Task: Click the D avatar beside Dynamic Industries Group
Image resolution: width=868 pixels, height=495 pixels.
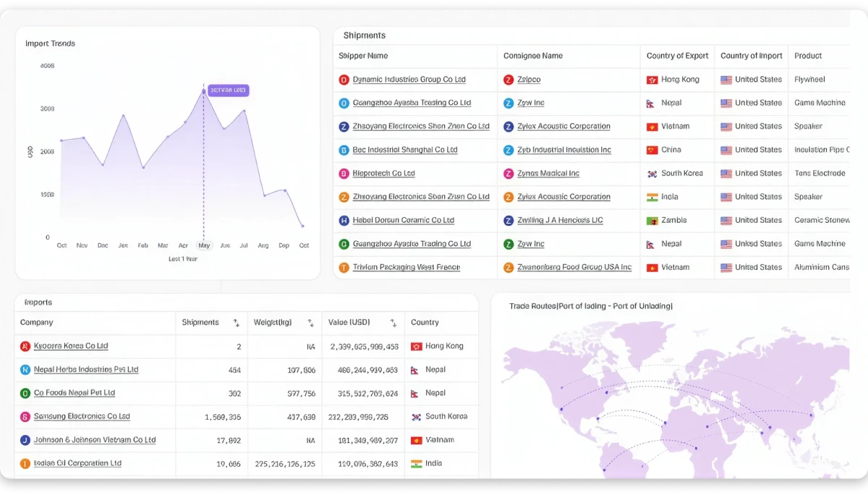Action: (344, 80)
